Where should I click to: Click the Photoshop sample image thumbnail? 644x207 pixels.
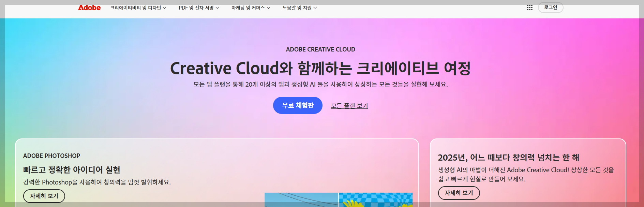(x=339, y=200)
